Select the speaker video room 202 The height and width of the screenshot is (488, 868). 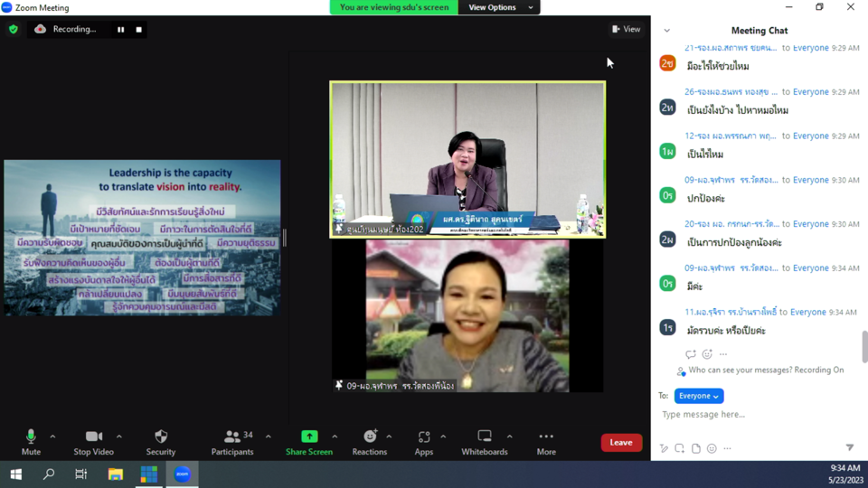point(467,159)
